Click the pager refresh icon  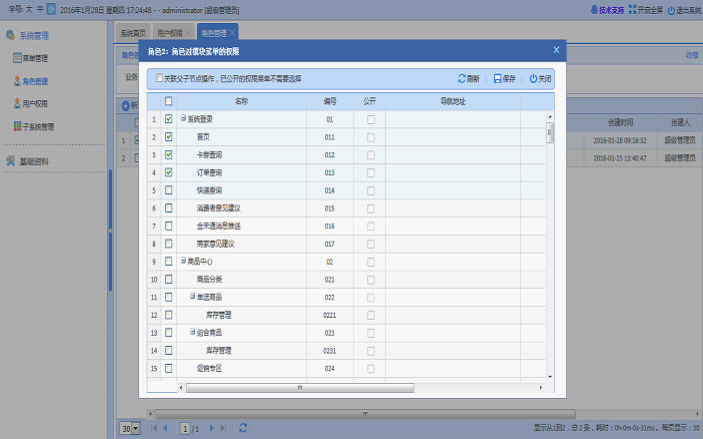coord(243,428)
